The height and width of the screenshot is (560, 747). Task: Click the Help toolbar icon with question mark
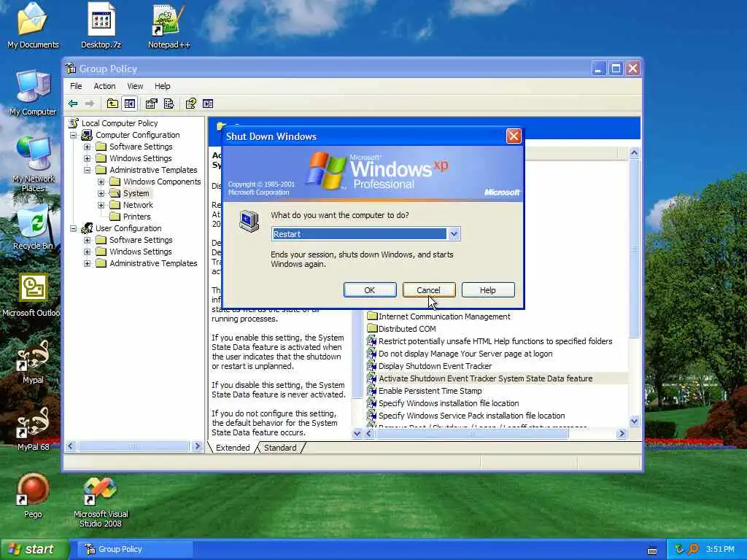click(x=190, y=104)
